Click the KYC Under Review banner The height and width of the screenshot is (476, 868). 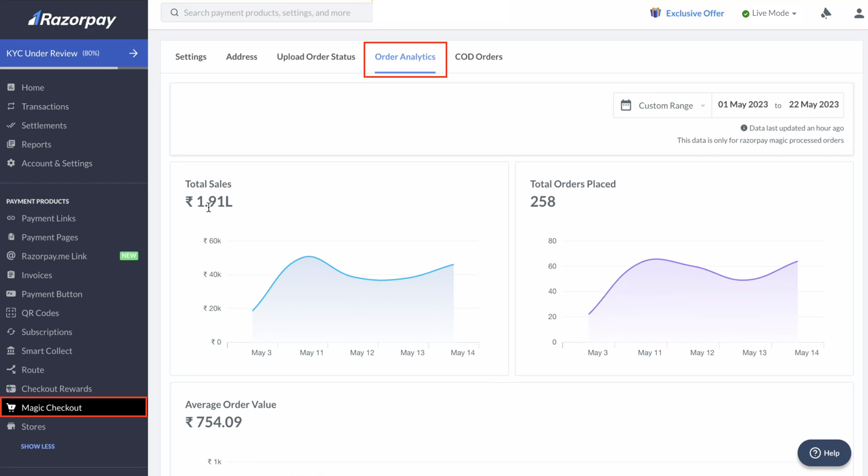[74, 53]
